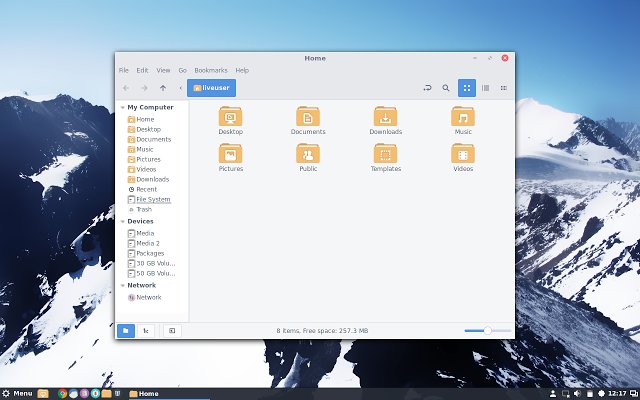Collapse the Devices section
The width and height of the screenshot is (640, 400).
122,221
